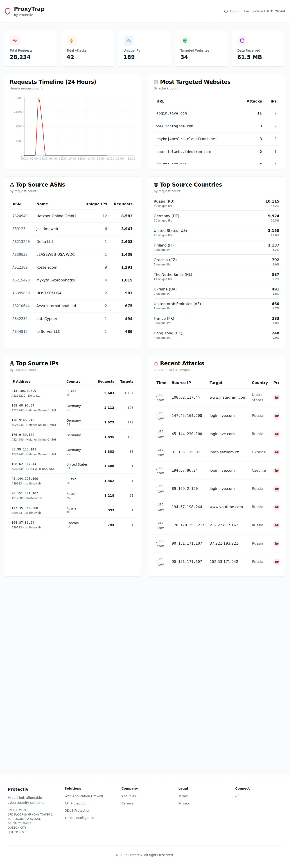The height and width of the screenshot is (868, 289).
Task: Click Hong Kong (HK) country entry
Action: (x=216, y=335)
